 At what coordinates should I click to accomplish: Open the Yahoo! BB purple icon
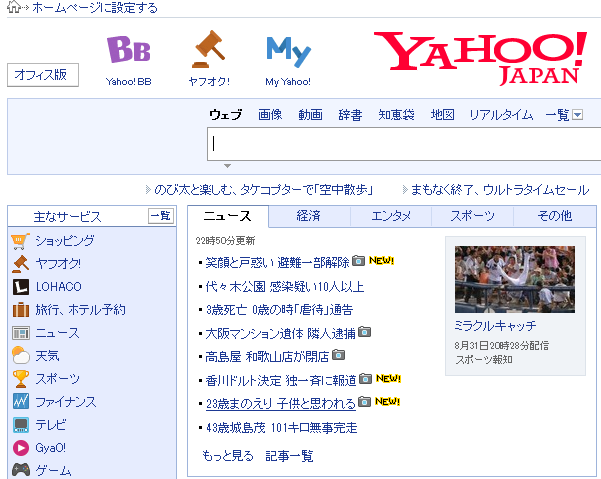tap(129, 49)
